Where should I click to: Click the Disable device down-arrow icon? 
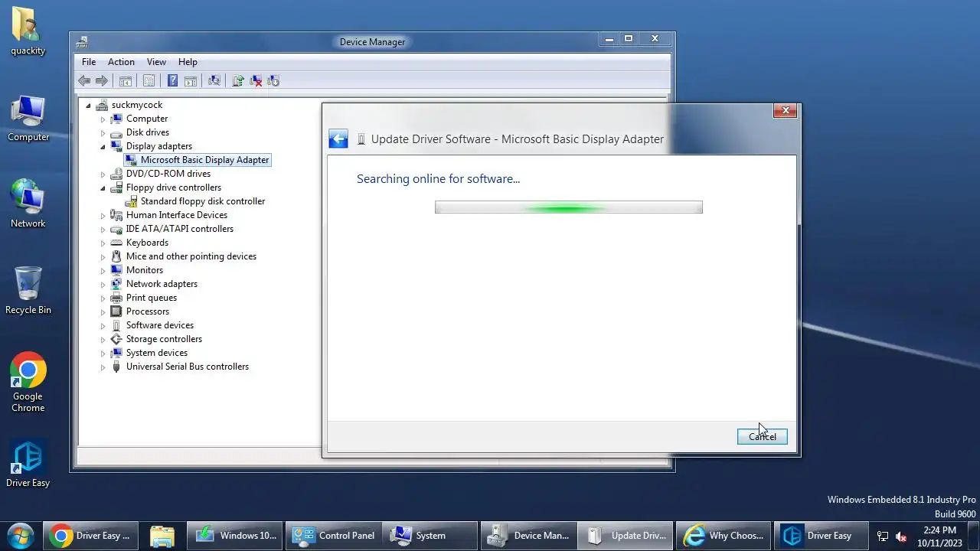click(273, 80)
